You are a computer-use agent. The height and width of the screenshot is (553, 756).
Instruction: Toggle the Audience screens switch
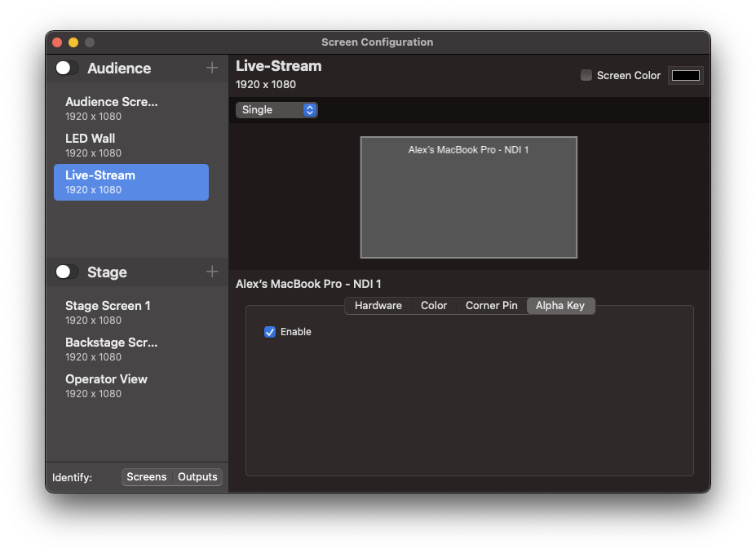pyautogui.click(x=67, y=68)
